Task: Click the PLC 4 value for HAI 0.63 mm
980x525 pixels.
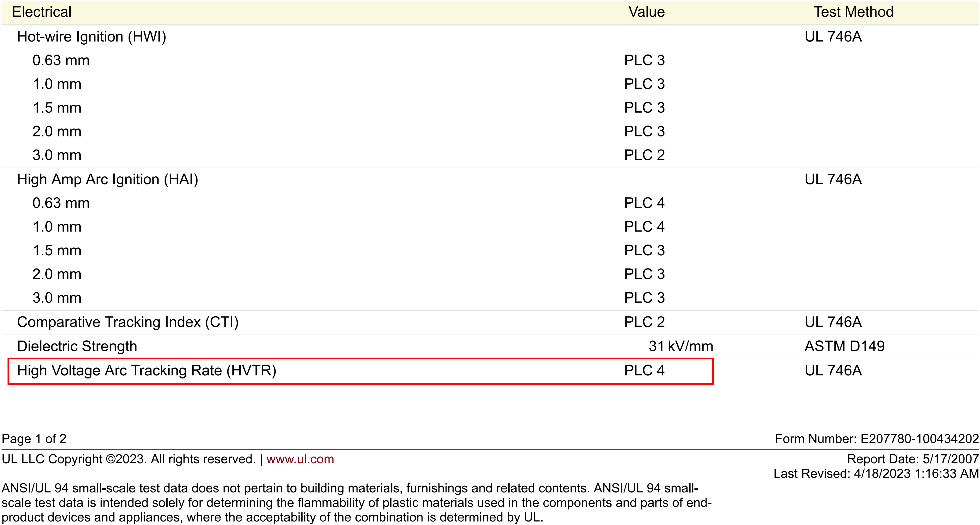Action: tap(644, 203)
